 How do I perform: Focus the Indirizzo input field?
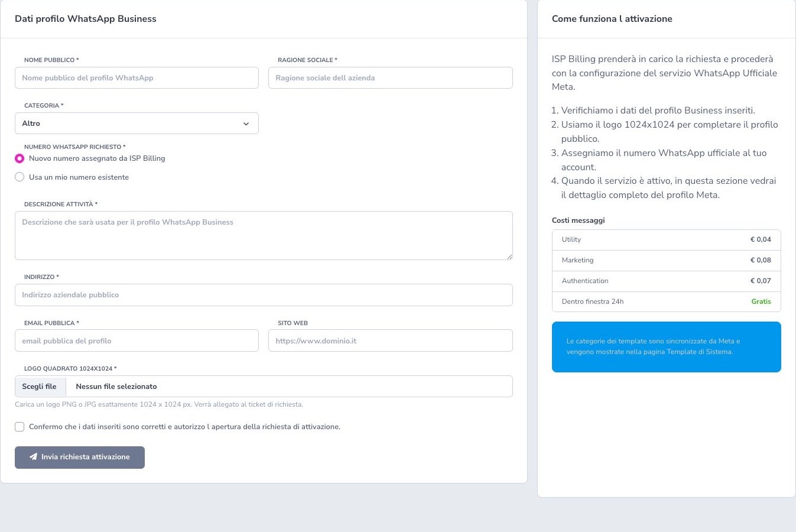pos(264,295)
